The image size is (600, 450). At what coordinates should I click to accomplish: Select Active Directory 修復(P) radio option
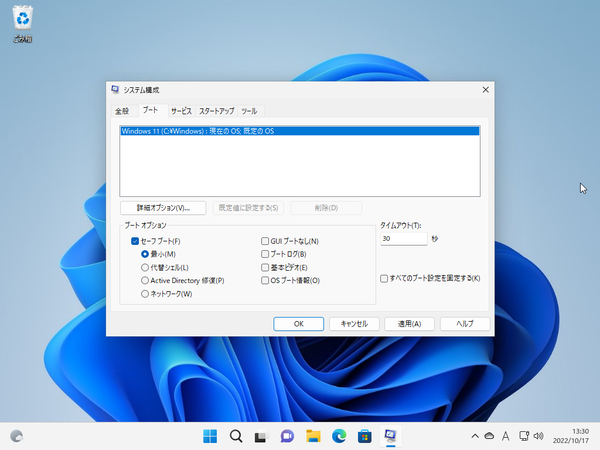(x=145, y=280)
